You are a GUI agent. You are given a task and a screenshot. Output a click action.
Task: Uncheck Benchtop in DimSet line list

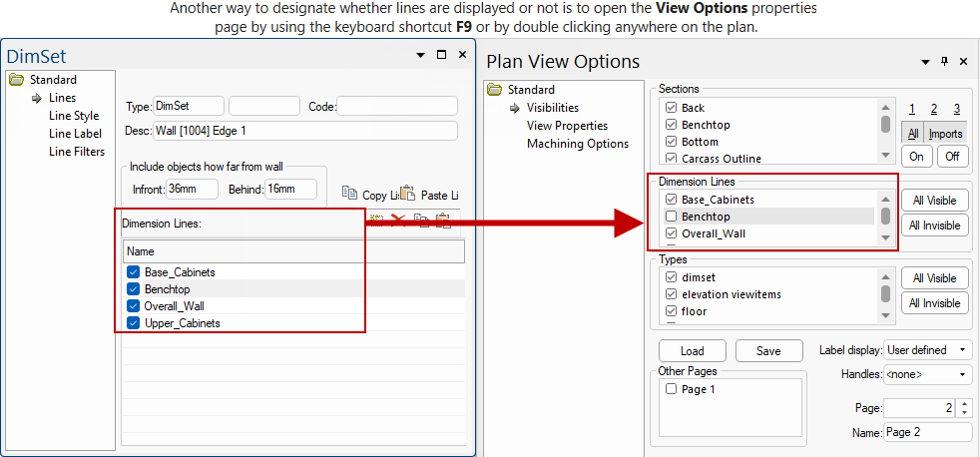pos(133,288)
